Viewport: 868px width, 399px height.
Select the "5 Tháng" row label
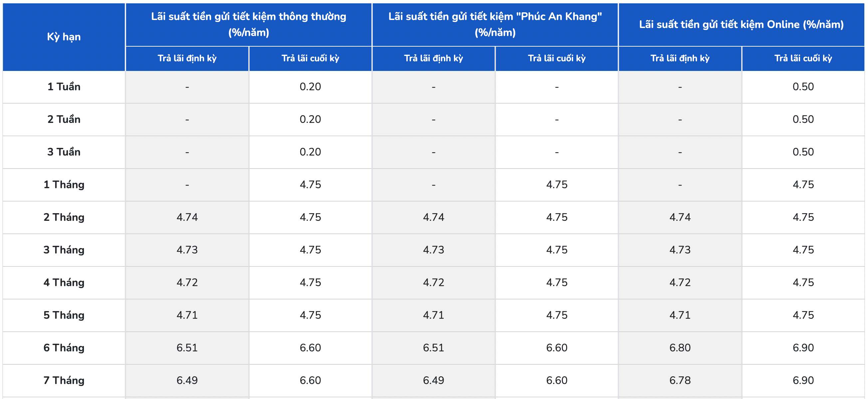(64, 315)
